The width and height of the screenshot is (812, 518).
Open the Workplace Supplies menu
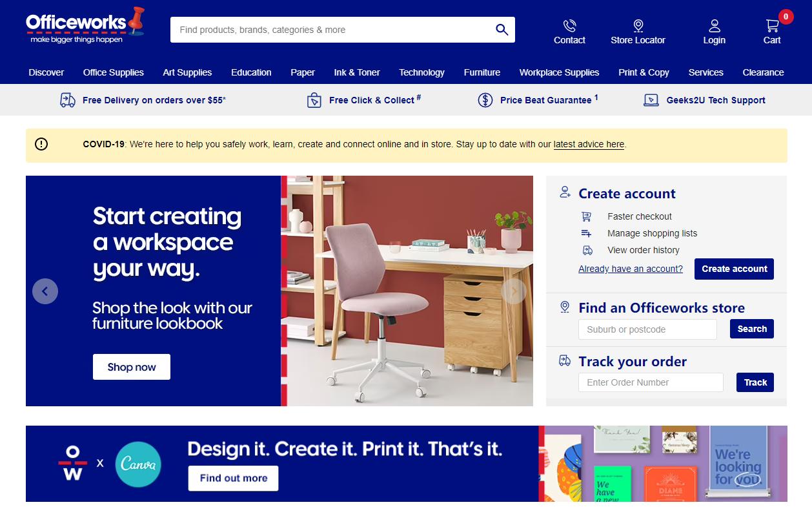pyautogui.click(x=560, y=72)
